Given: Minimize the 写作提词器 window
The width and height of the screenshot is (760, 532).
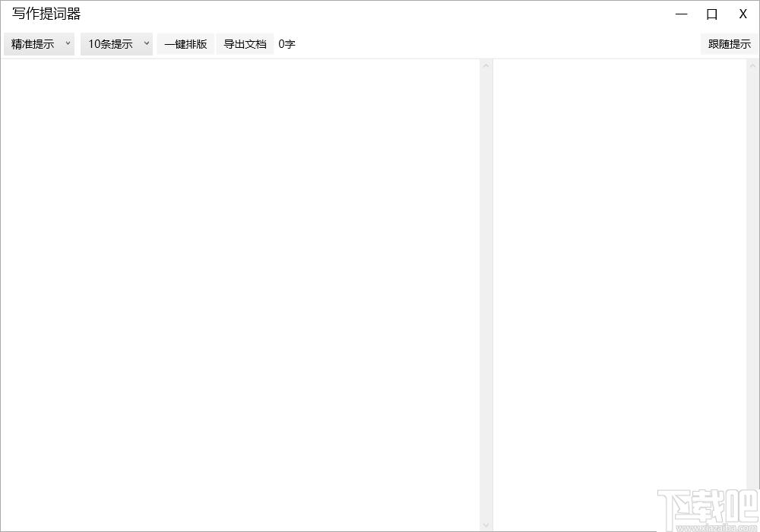Looking at the screenshot, I should tap(682, 14).
